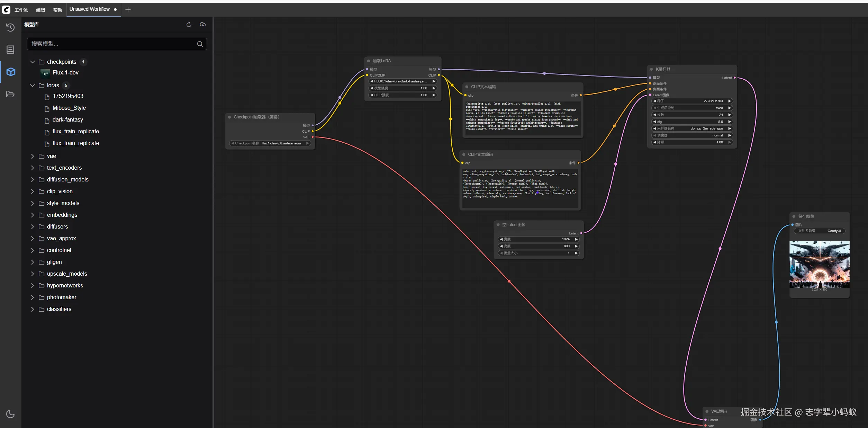This screenshot has width=868, height=428.
Task: Expand the controlnet folder
Action: tap(33, 250)
